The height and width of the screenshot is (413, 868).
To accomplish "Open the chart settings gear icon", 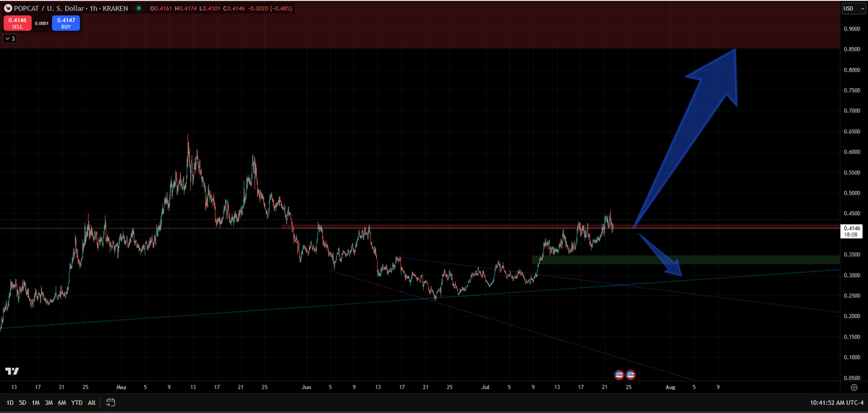I will 854,387.
